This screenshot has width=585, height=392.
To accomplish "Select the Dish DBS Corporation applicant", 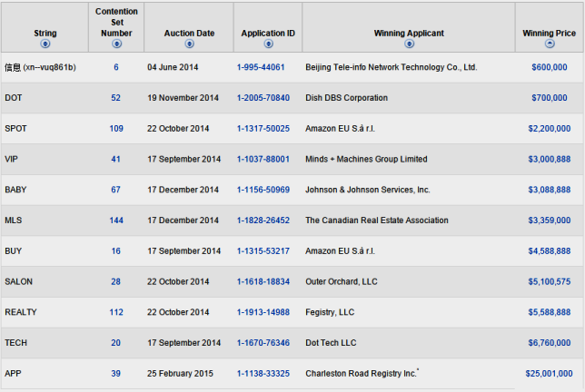I will [x=347, y=98].
